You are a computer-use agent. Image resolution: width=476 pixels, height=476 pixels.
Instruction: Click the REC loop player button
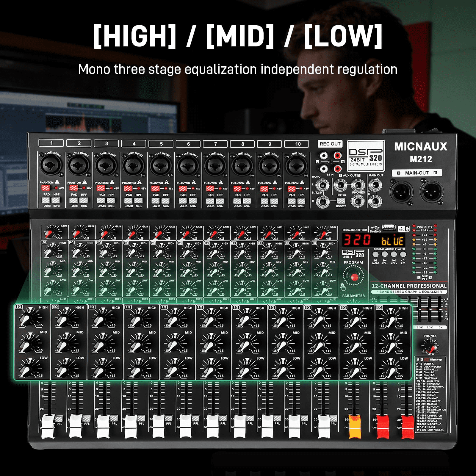(x=403, y=255)
